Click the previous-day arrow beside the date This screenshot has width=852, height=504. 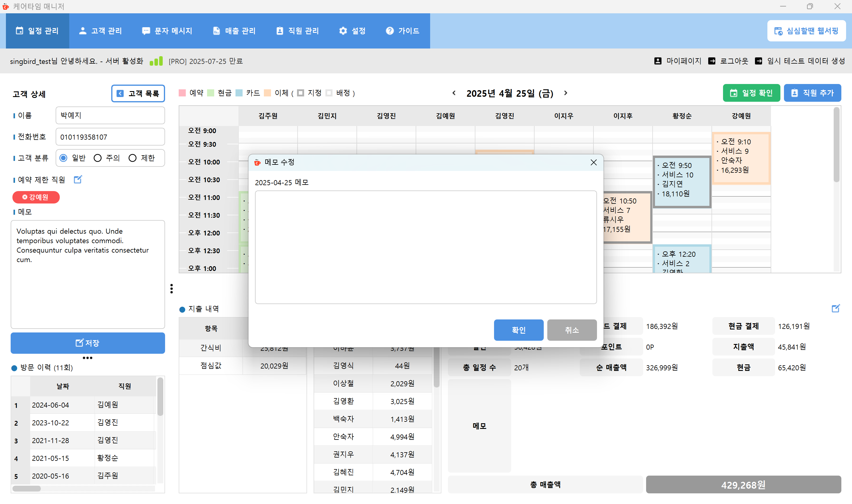point(454,93)
